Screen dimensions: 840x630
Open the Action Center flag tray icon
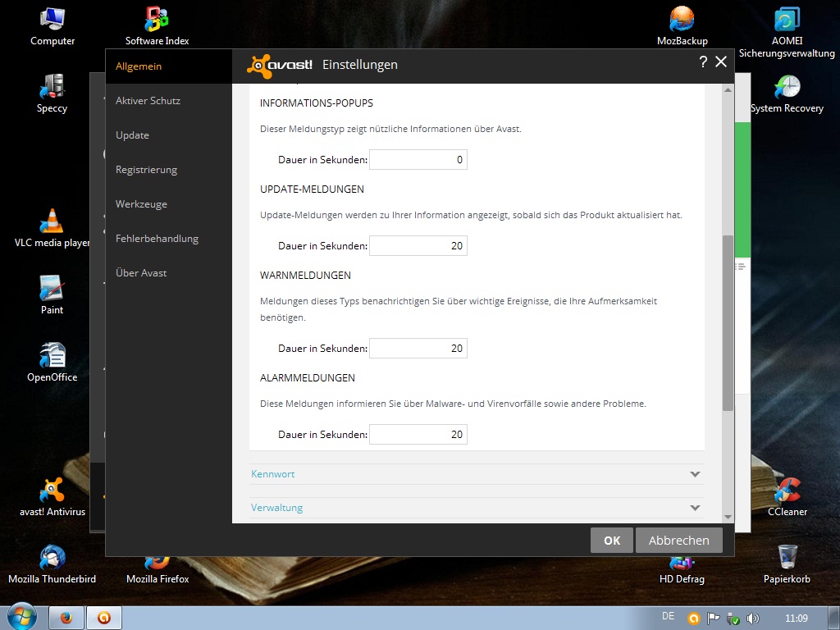pyautogui.click(x=713, y=619)
